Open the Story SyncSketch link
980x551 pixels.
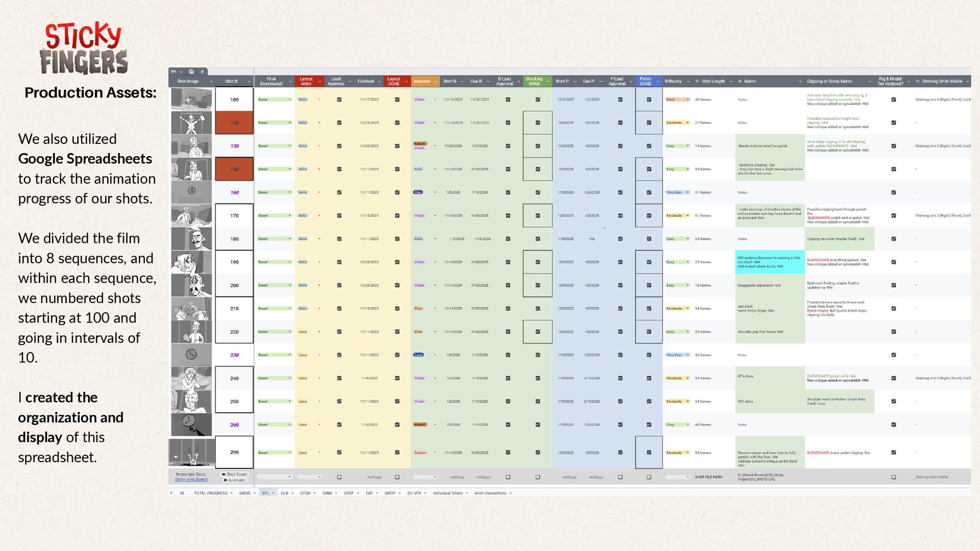click(x=191, y=480)
